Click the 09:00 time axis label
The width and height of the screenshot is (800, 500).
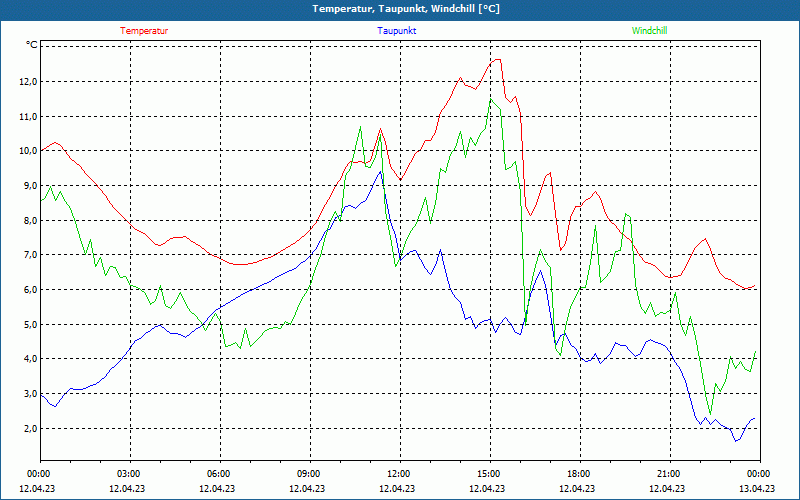coord(310,474)
